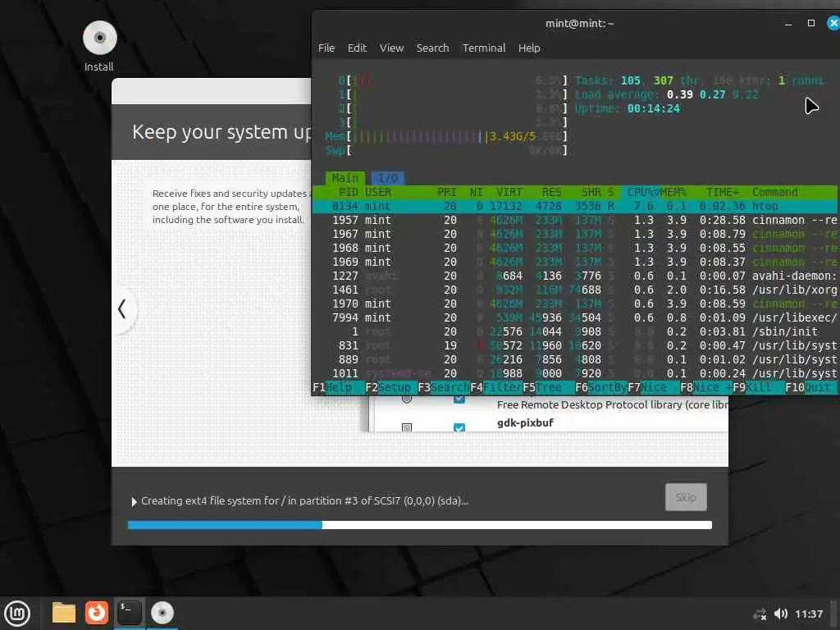This screenshot has width=840, height=630.
Task: Sort htop by MEM% column
Action: pos(673,192)
